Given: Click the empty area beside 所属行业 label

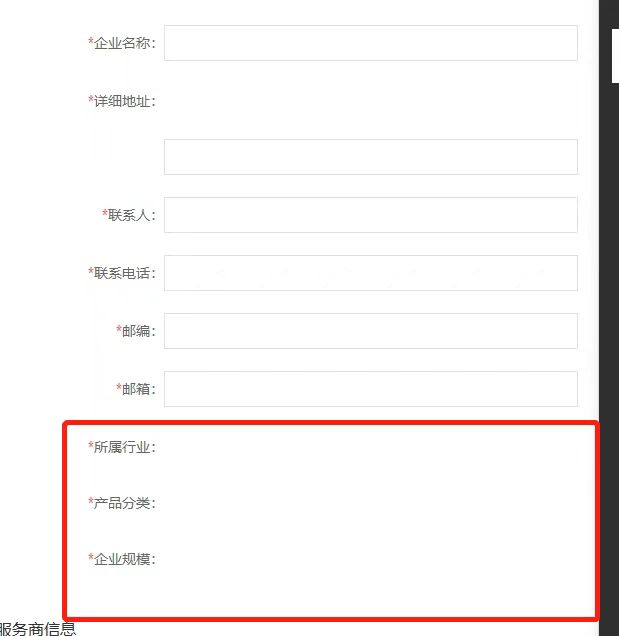Looking at the screenshot, I should tap(370, 447).
